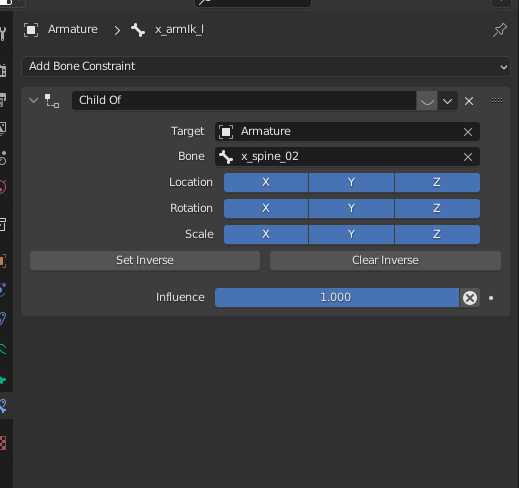This screenshot has width=519, height=488.
Task: Toggle Location X axis
Action: 266,182
